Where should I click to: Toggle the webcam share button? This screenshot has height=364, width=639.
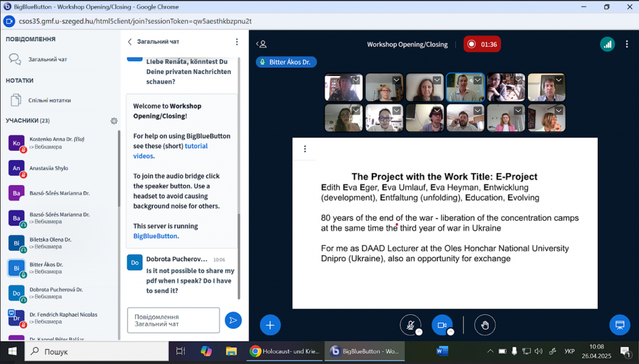pyautogui.click(x=442, y=325)
